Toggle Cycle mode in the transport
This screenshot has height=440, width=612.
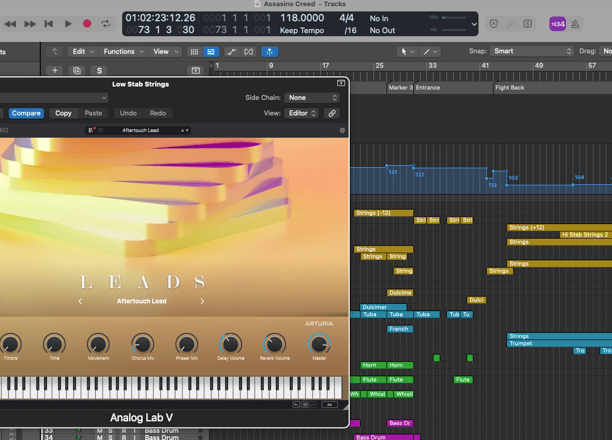(x=106, y=24)
